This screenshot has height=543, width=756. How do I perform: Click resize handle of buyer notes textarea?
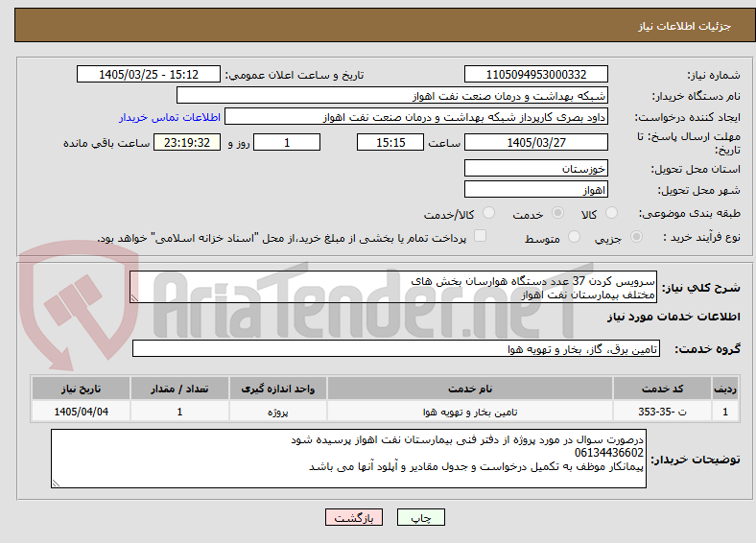point(56,483)
